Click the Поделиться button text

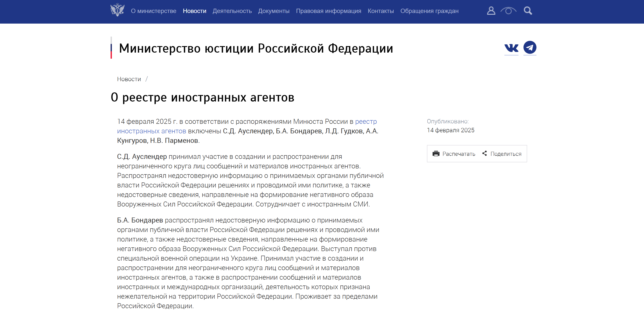(x=506, y=154)
